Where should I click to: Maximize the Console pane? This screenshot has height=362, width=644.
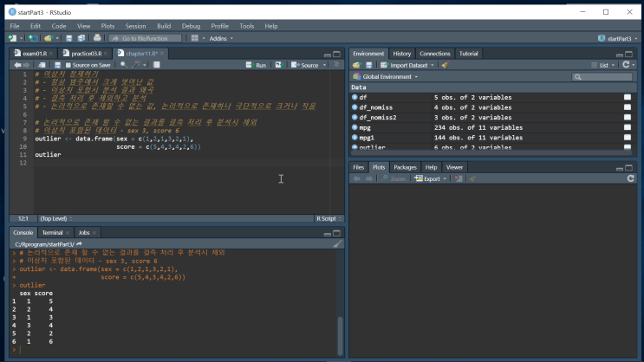pos(337,233)
